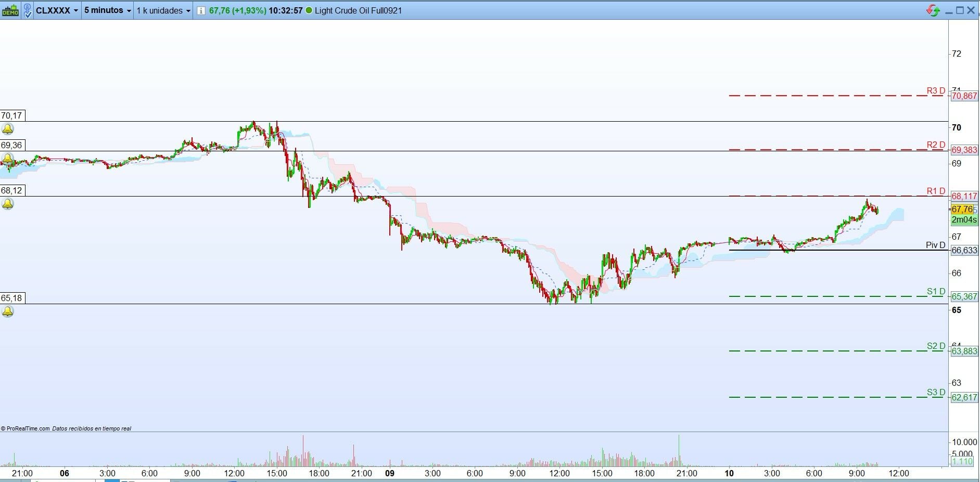Click the 10.000 volume axis label
This screenshot has width=980, height=482.
pyautogui.click(x=964, y=442)
